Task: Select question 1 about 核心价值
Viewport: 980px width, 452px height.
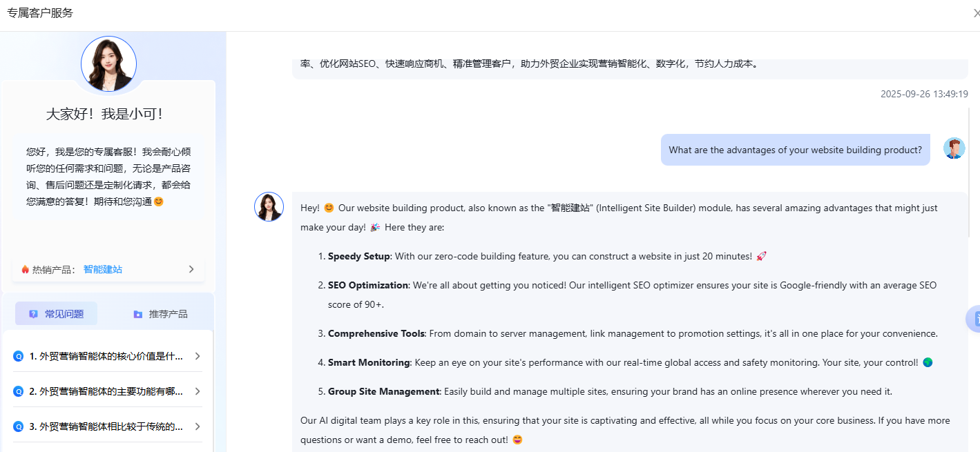Action: tap(106, 357)
